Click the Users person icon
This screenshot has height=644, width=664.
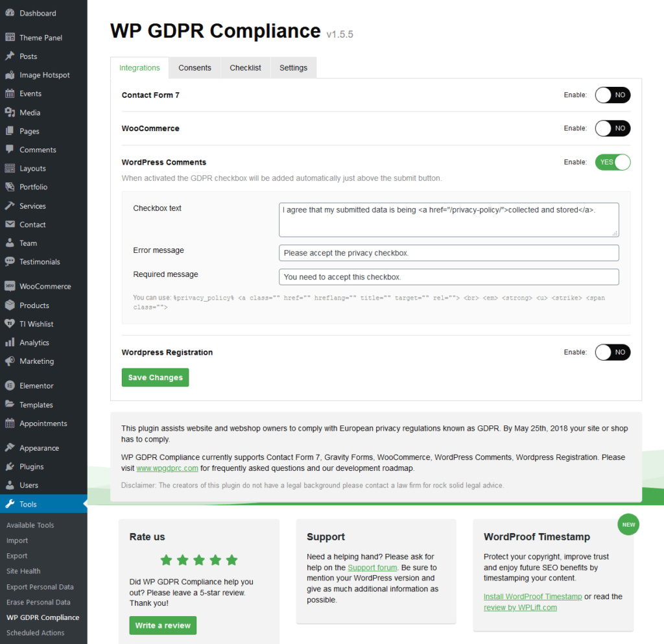pyautogui.click(x=10, y=485)
